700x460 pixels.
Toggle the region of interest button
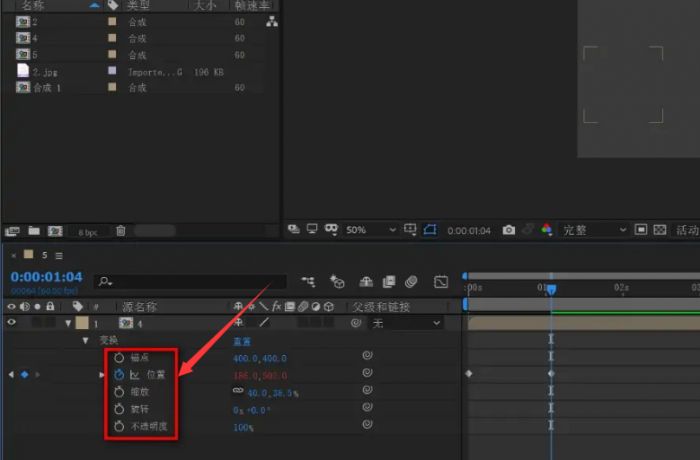click(x=429, y=230)
